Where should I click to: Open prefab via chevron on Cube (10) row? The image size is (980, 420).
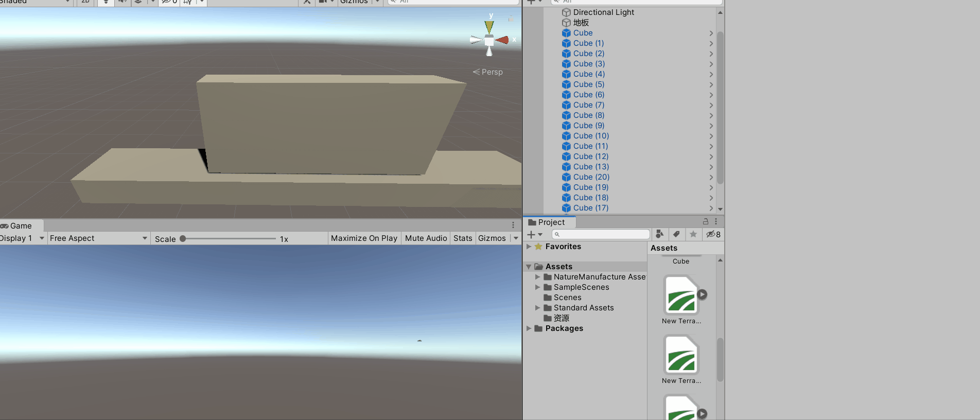coord(711,136)
